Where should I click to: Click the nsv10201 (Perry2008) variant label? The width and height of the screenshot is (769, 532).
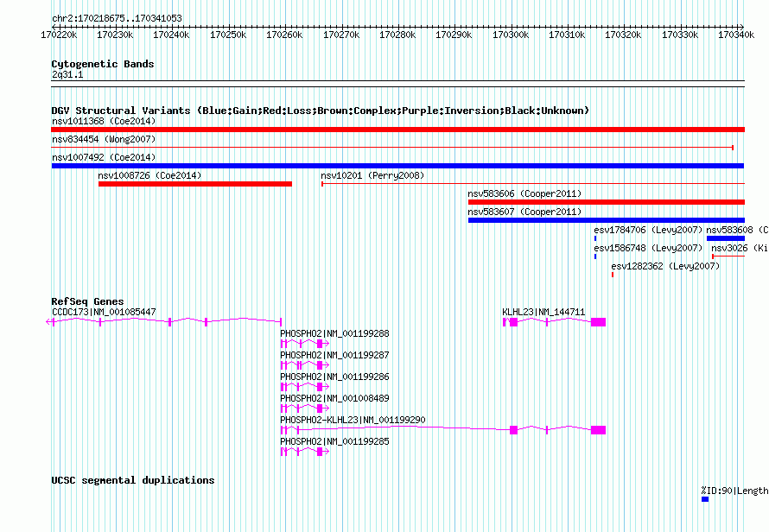click(372, 175)
